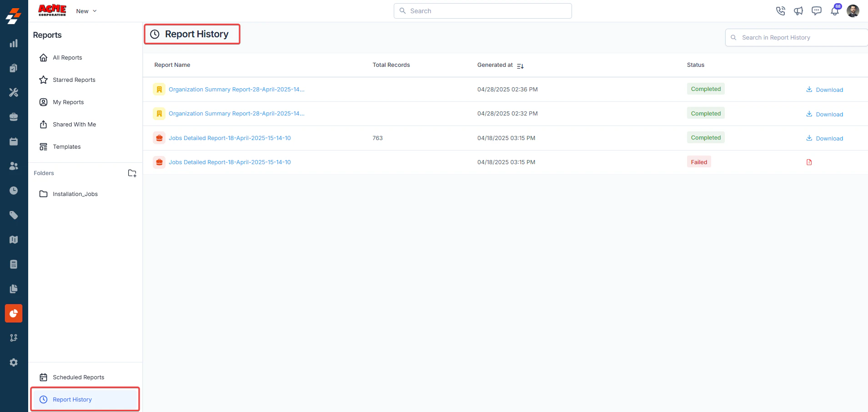Open the Zuper logo home icon

pos(14,16)
